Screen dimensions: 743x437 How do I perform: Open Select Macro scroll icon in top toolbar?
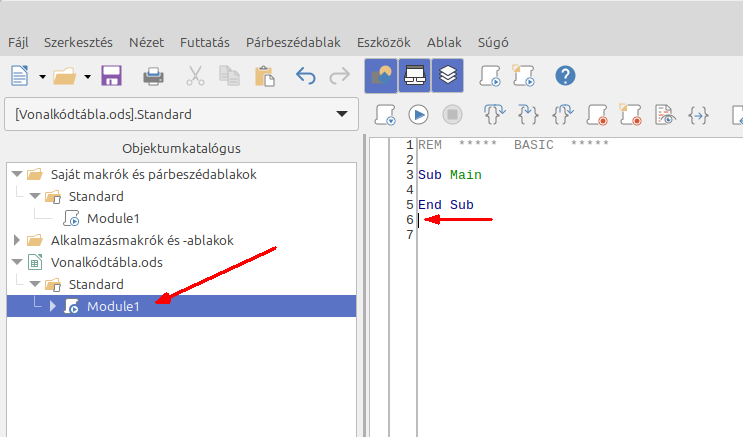489,76
